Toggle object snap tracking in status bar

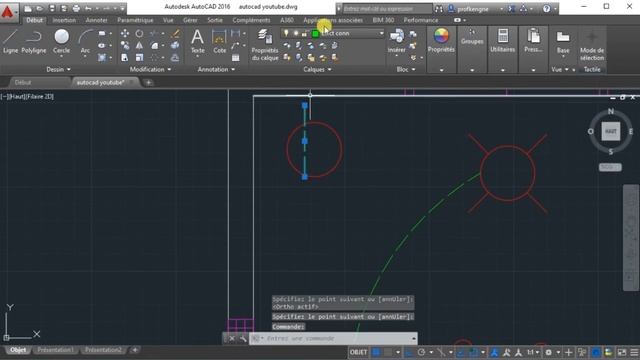coord(460,352)
